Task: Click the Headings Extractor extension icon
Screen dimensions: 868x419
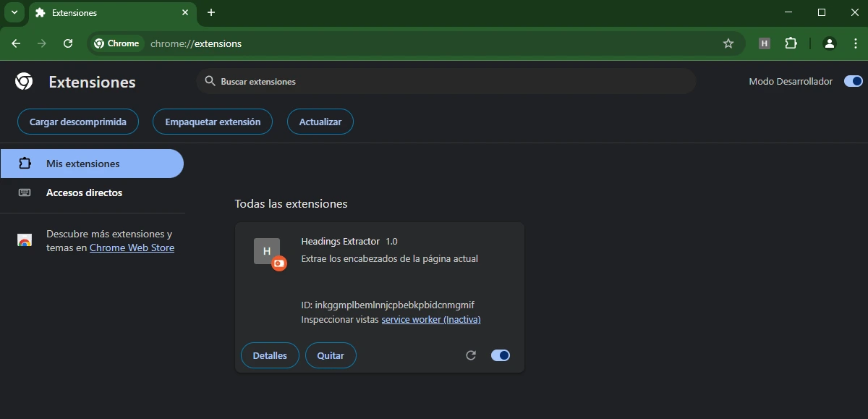Action: click(267, 252)
